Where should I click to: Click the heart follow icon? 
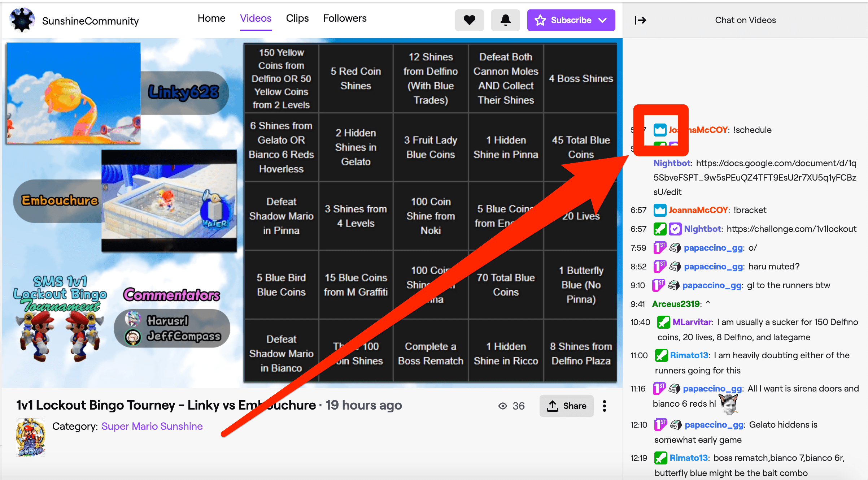469,20
